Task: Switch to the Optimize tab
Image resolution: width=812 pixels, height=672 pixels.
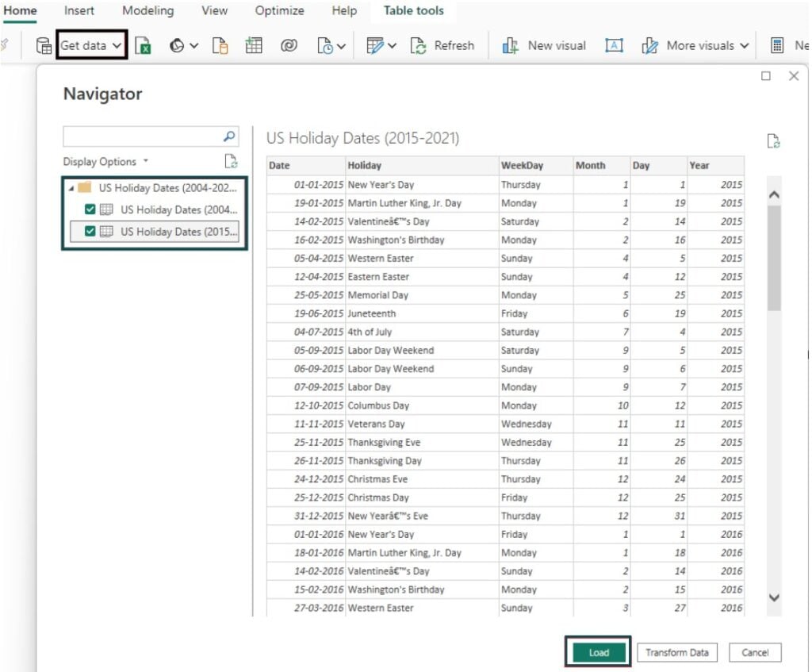Action: (280, 10)
